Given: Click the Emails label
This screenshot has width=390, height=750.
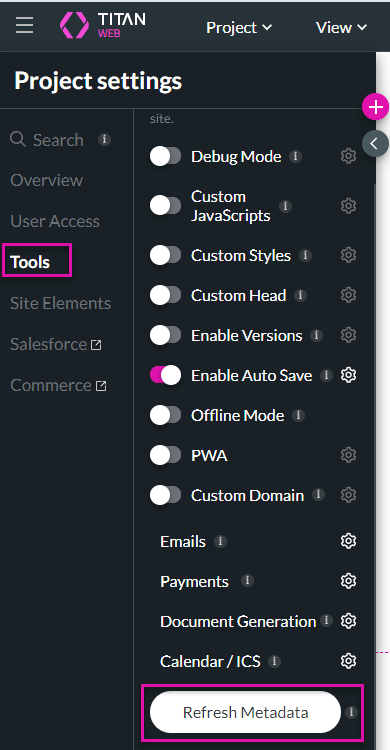Looking at the screenshot, I should [x=183, y=541].
